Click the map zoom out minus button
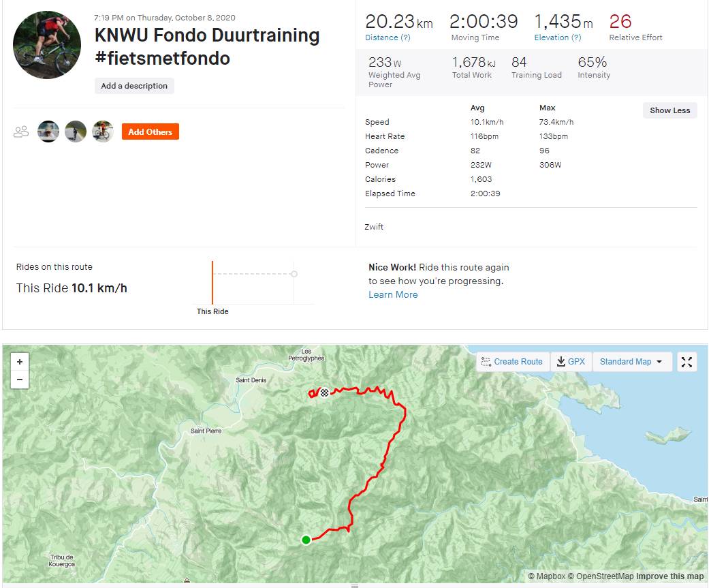711x588 pixels. click(20, 380)
